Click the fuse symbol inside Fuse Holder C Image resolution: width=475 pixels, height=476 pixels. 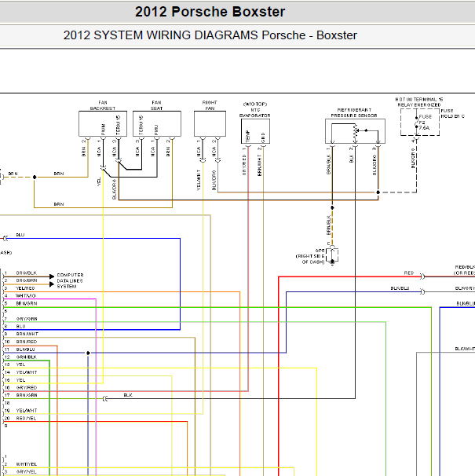click(x=416, y=123)
